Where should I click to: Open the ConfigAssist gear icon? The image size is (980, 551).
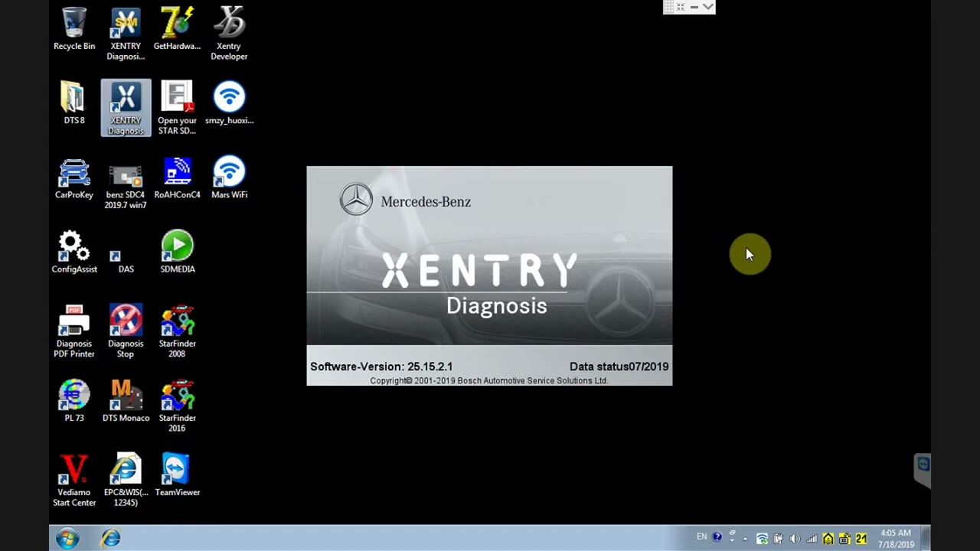pyautogui.click(x=74, y=253)
